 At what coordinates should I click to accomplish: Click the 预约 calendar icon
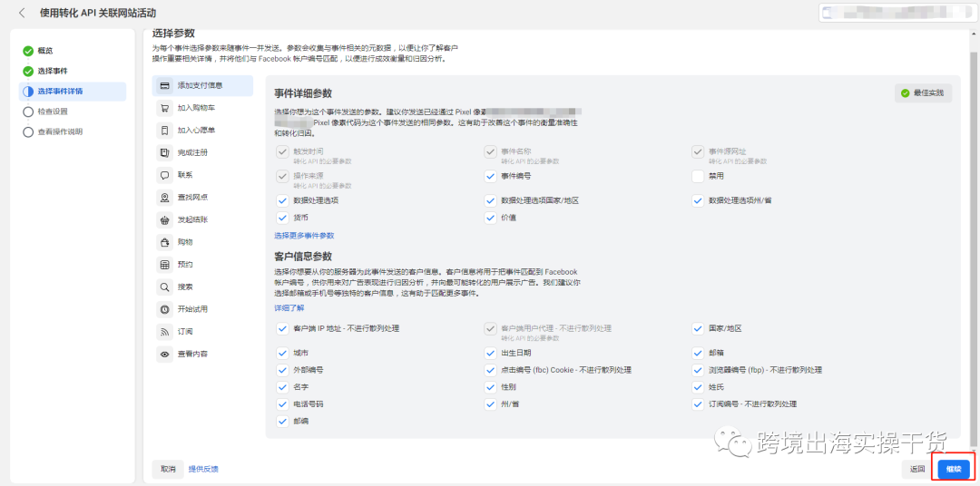[165, 265]
